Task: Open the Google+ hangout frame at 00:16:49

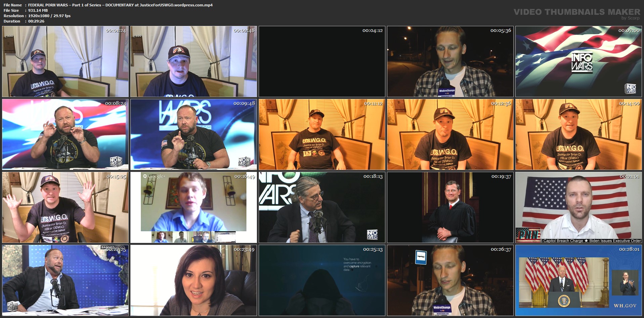Action: [194, 207]
